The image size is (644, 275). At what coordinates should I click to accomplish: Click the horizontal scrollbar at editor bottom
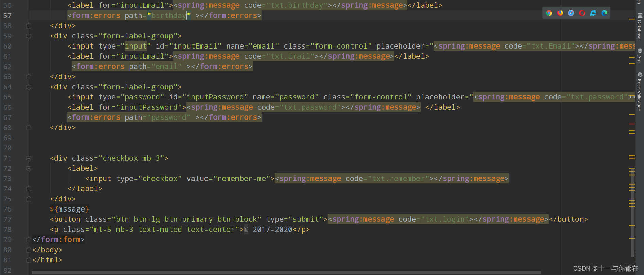coord(286,273)
